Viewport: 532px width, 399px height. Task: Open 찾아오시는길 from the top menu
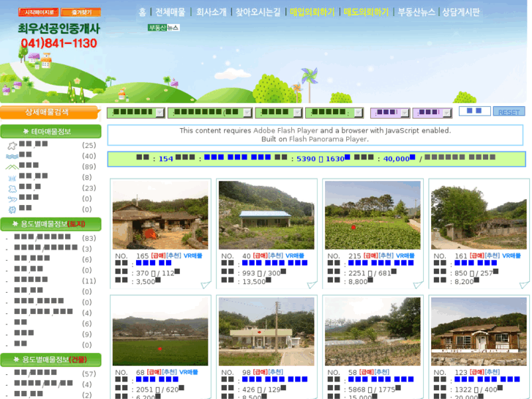tap(258, 12)
